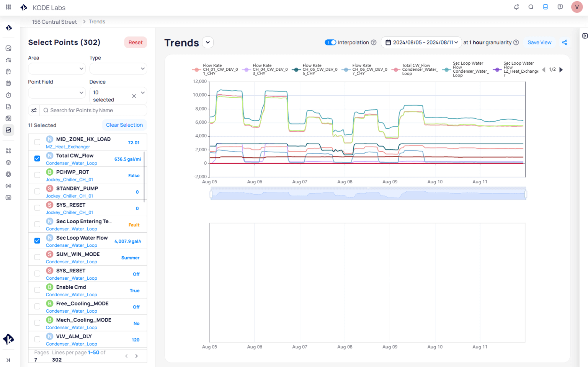
Task: Clear the Device selection X
Action: [134, 96]
